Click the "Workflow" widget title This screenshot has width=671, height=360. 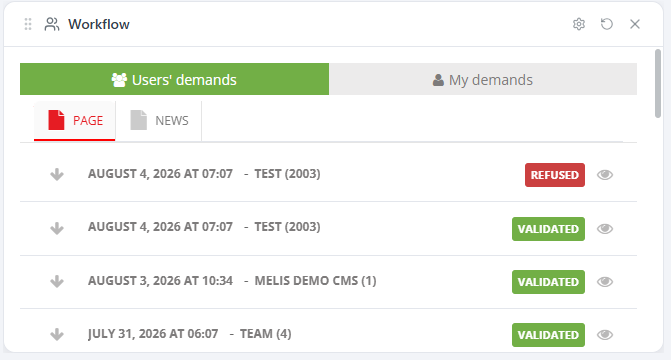pos(99,24)
